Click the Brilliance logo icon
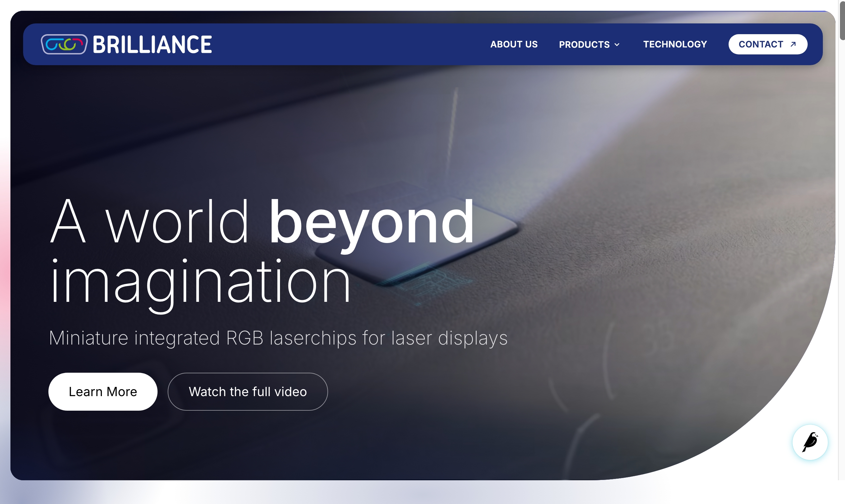This screenshot has width=845, height=504. tap(64, 44)
